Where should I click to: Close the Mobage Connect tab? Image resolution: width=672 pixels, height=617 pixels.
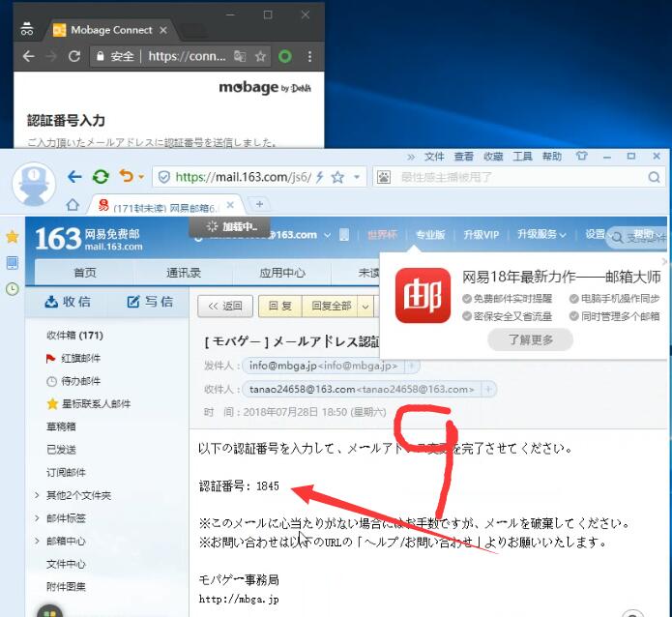coord(162,30)
